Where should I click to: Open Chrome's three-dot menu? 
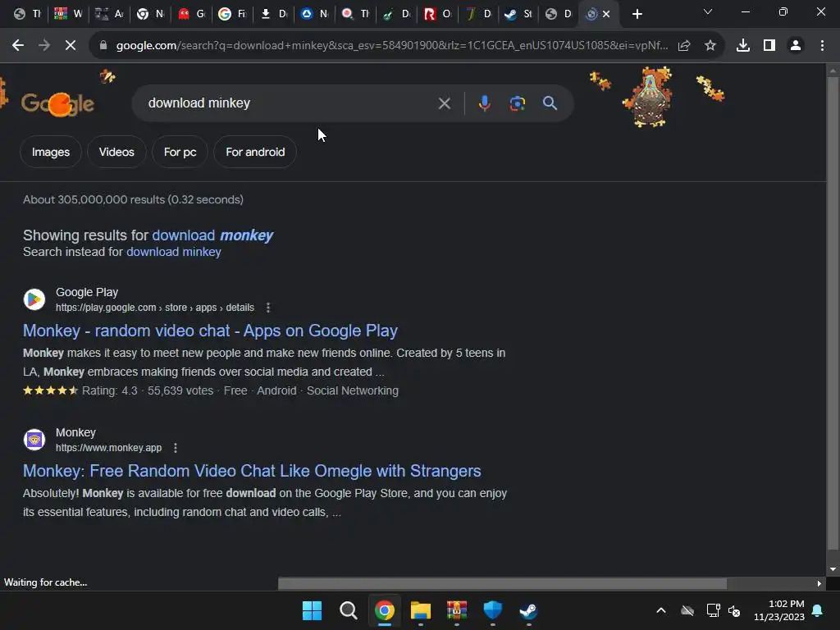(x=822, y=46)
